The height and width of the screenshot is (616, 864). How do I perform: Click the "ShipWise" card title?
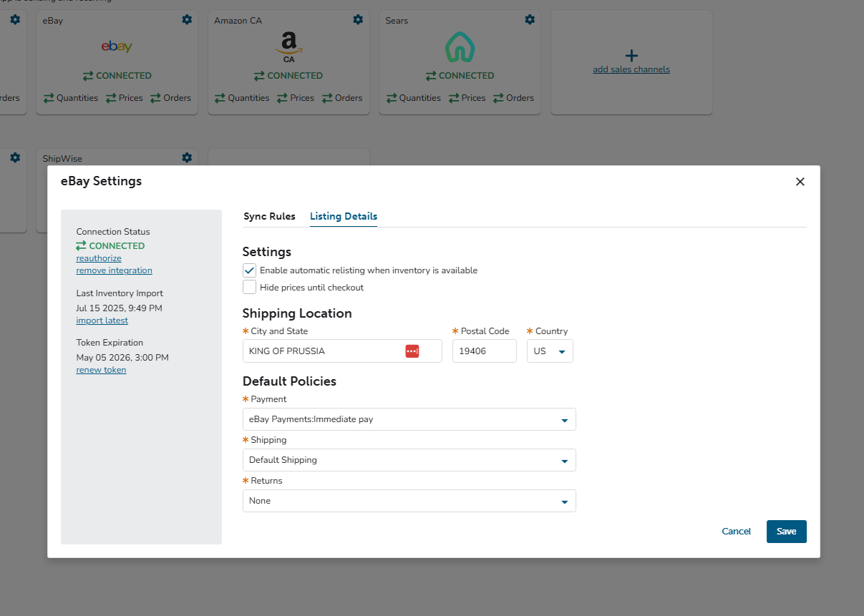click(62, 159)
